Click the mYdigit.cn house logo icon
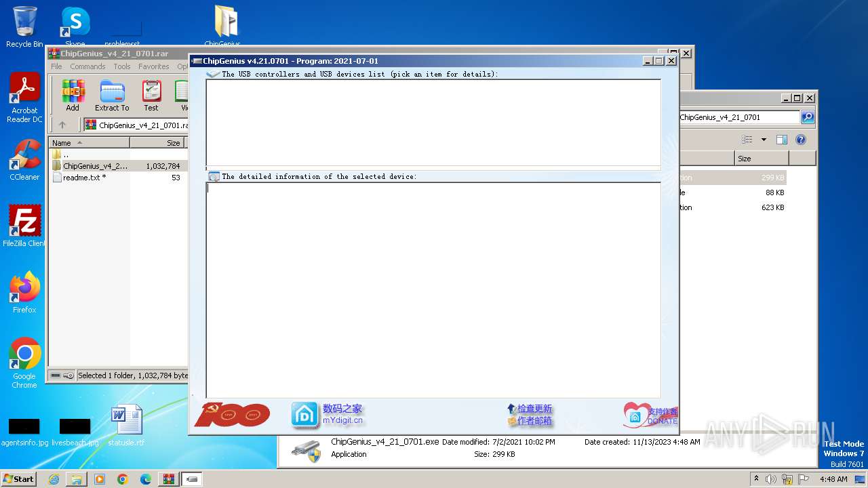Viewport: 868px width, 488px height. [x=304, y=415]
